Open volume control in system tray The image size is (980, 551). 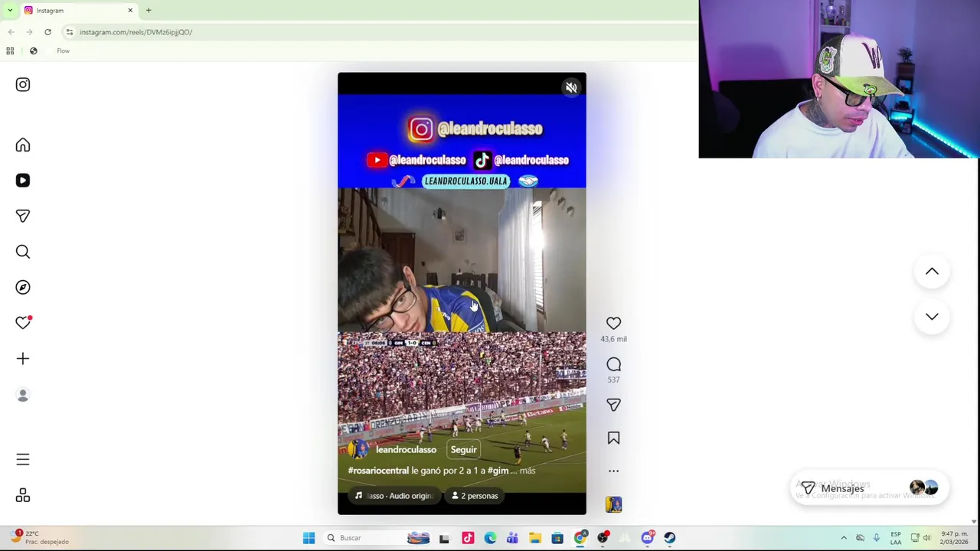click(927, 538)
